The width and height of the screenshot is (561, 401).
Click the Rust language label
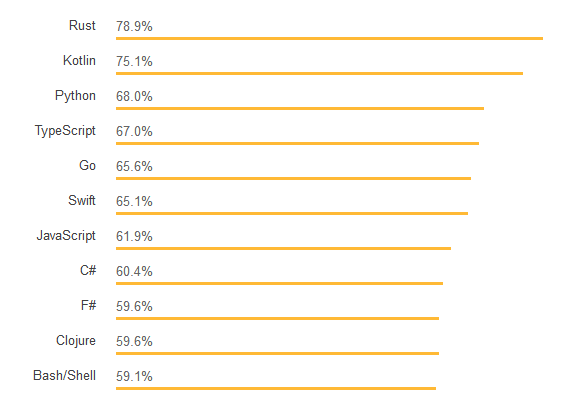(x=82, y=26)
